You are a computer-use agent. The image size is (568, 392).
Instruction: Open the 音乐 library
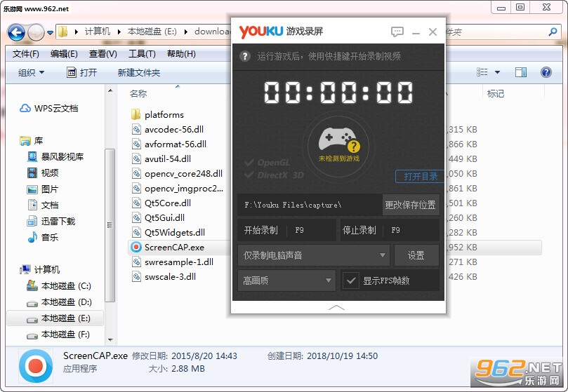click(43, 238)
